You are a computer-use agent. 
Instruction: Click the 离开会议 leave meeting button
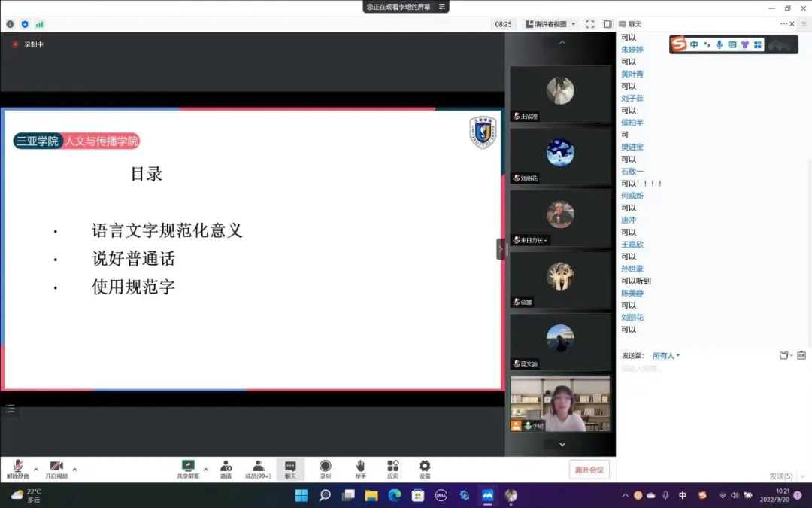(589, 470)
